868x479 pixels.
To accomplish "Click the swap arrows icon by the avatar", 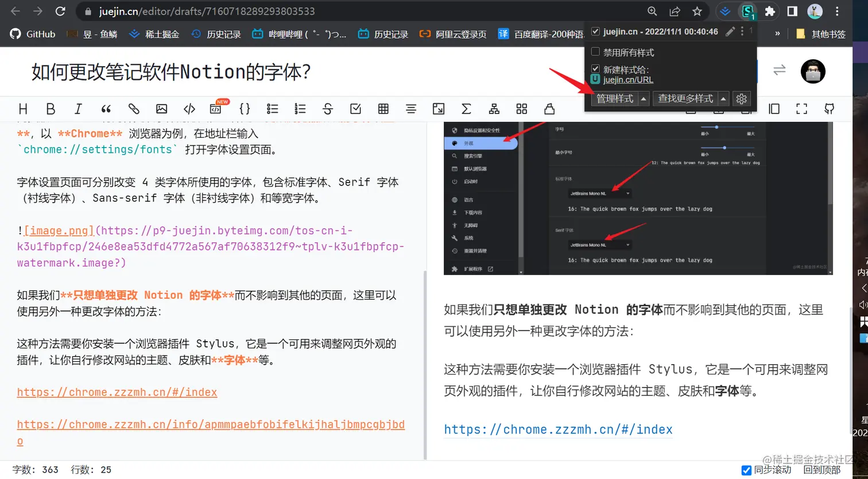I will [779, 70].
